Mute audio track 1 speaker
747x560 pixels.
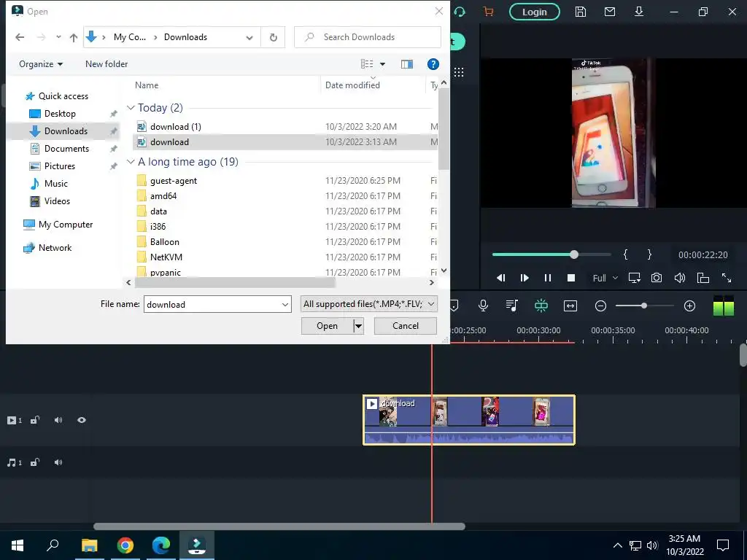[58, 462]
